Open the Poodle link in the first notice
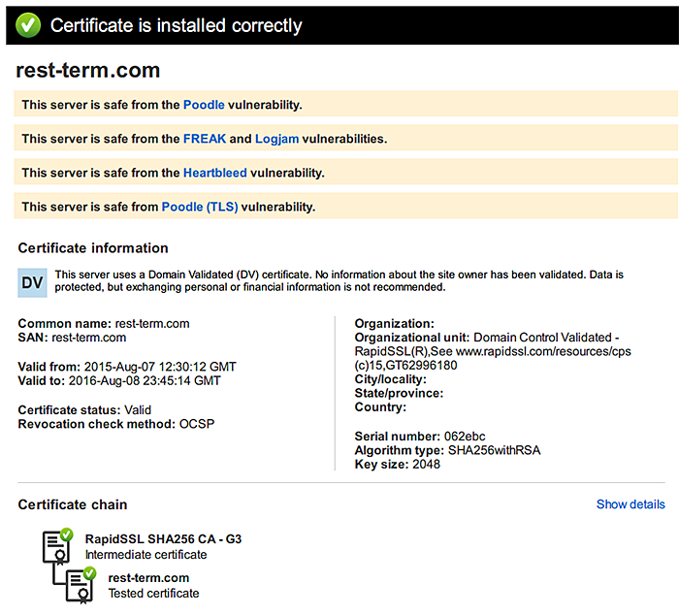 (204, 105)
